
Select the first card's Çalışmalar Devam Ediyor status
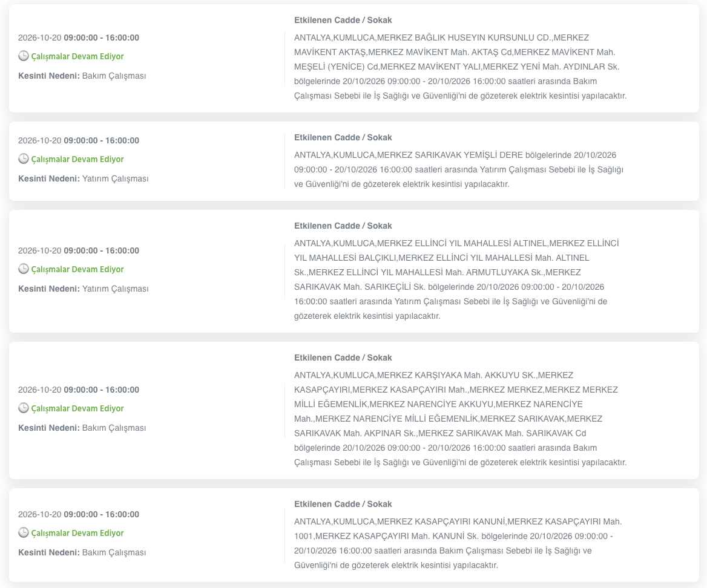tap(77, 56)
